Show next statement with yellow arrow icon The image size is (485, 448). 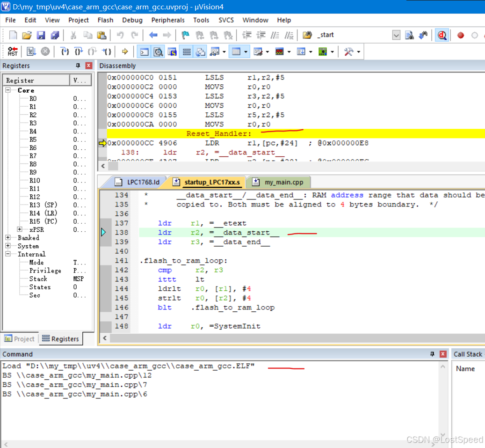pyautogui.click(x=125, y=51)
